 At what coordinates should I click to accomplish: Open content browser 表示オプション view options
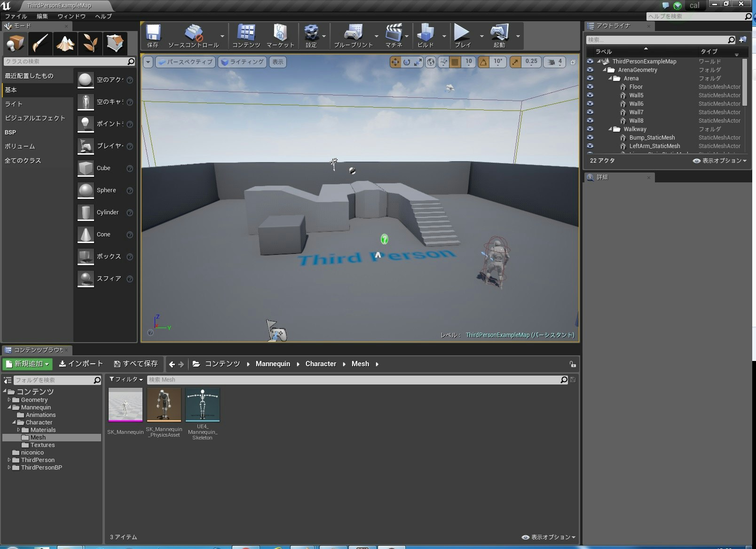point(549,537)
